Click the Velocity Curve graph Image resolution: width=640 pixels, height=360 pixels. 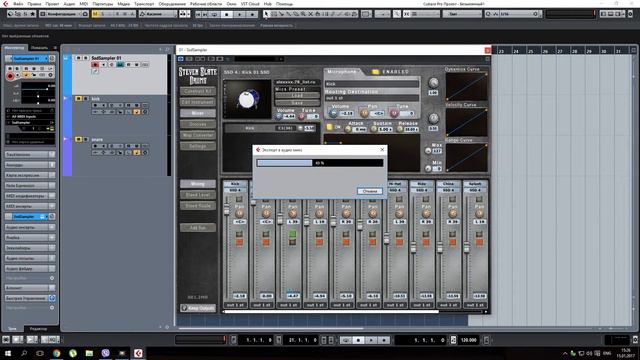[467, 122]
